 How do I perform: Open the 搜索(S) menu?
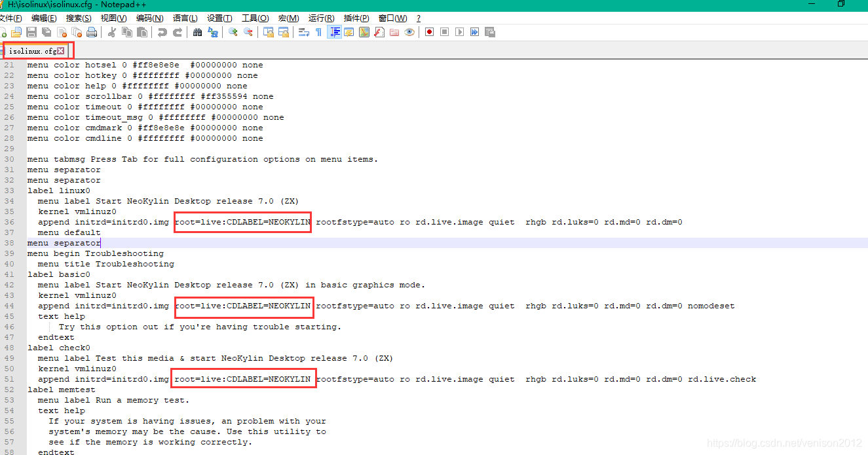point(79,18)
